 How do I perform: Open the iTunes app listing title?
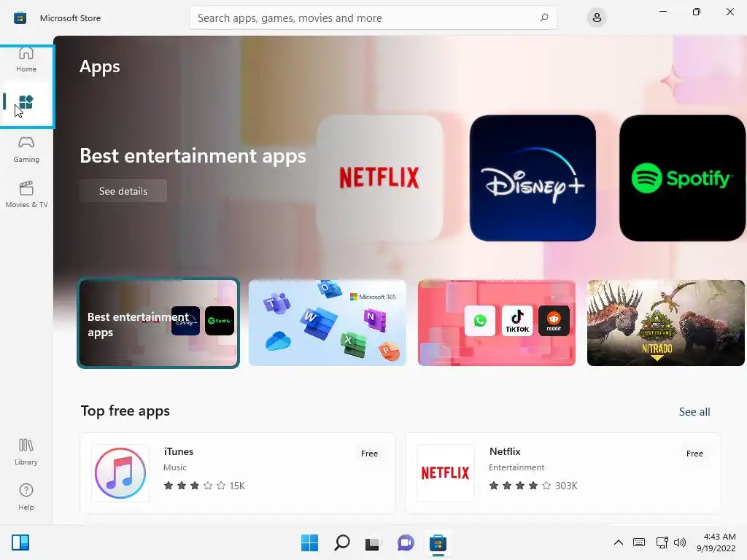click(179, 451)
